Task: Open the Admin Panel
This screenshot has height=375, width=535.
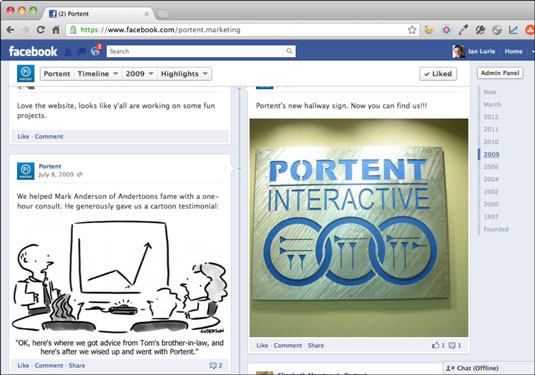Action: [500, 73]
